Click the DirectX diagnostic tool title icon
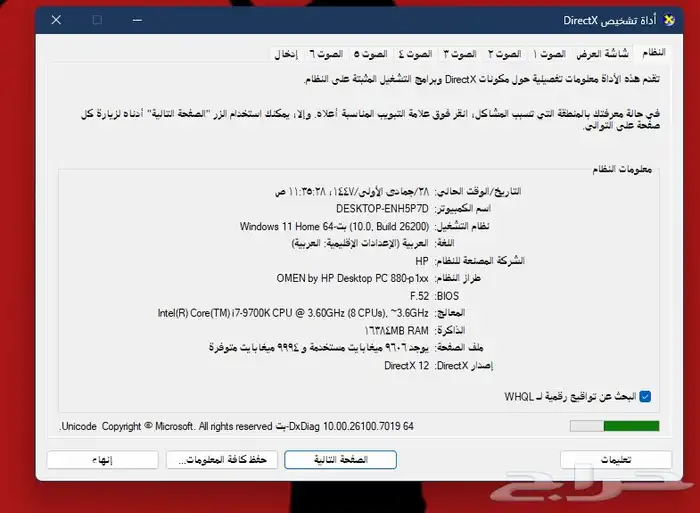The height and width of the screenshot is (513, 700). [669, 20]
